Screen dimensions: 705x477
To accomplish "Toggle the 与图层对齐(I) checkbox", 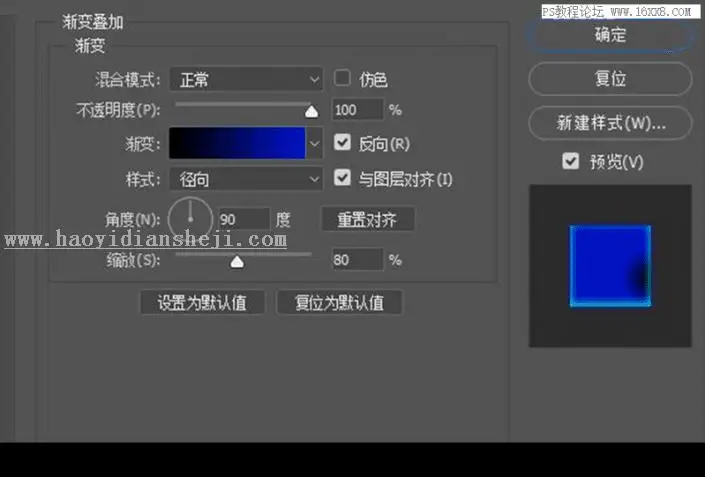I will pyautogui.click(x=342, y=178).
